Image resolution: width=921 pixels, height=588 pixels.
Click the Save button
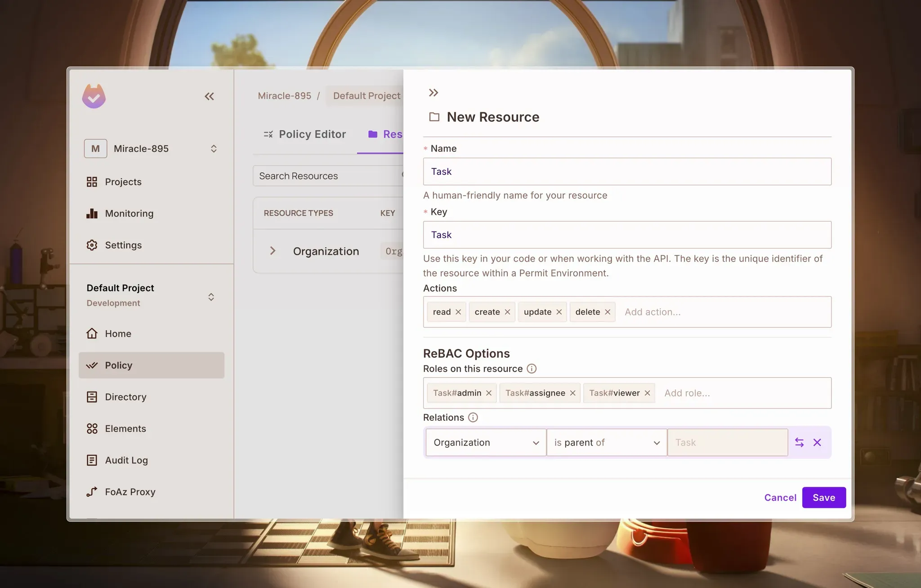[823, 497]
